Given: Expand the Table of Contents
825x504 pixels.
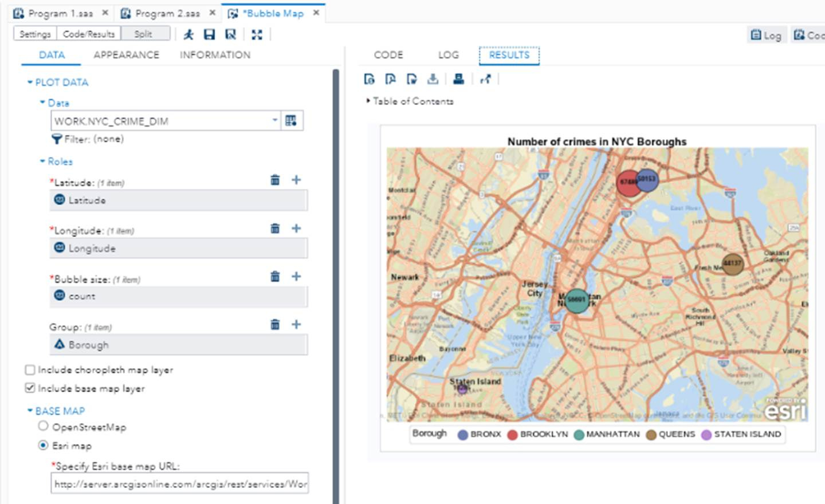Looking at the screenshot, I should 368,101.
